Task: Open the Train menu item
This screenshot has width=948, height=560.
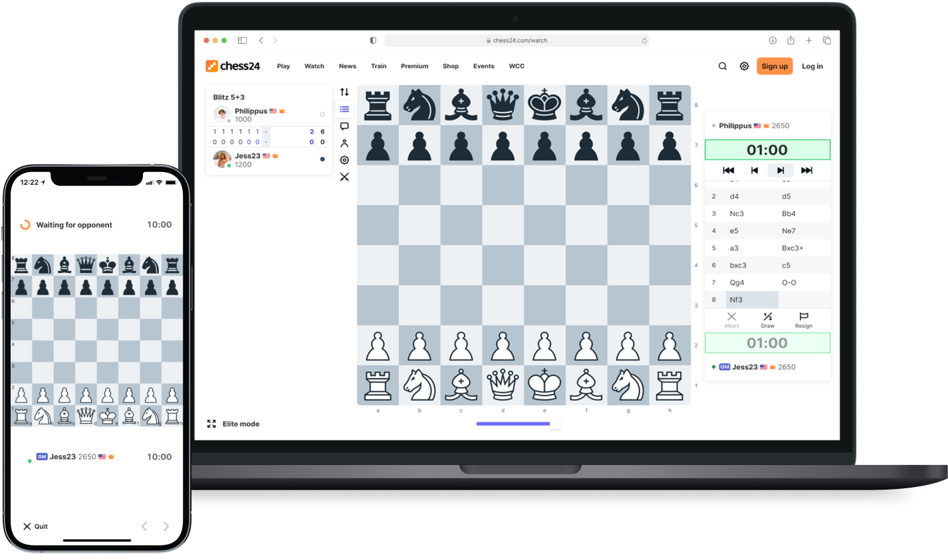Action: click(379, 66)
